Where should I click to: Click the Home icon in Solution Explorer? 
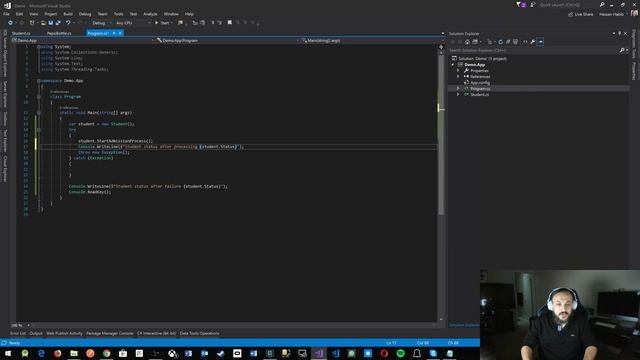467,42
